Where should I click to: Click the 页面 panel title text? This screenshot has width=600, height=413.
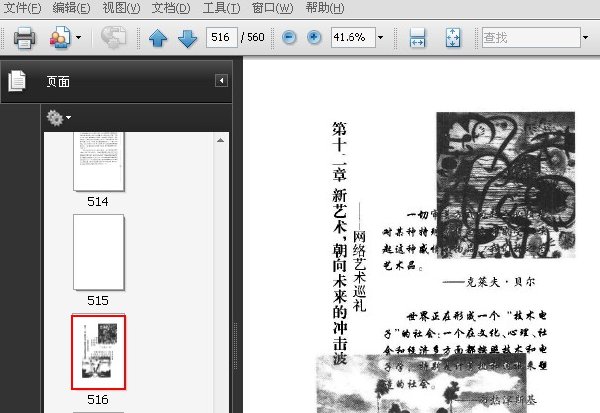tap(58, 81)
